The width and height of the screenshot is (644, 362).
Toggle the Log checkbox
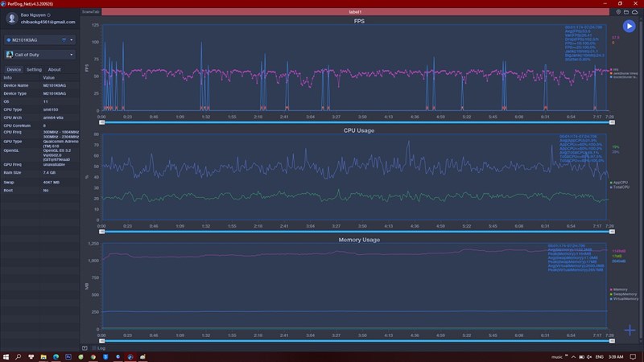click(x=94, y=348)
